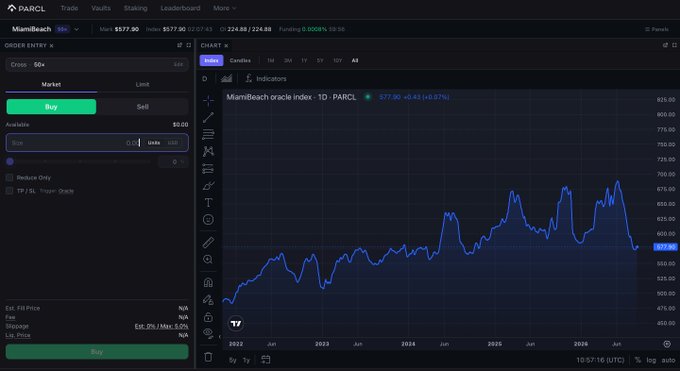The width and height of the screenshot is (680, 371).
Task: Open the Staking page
Action: coord(135,8)
